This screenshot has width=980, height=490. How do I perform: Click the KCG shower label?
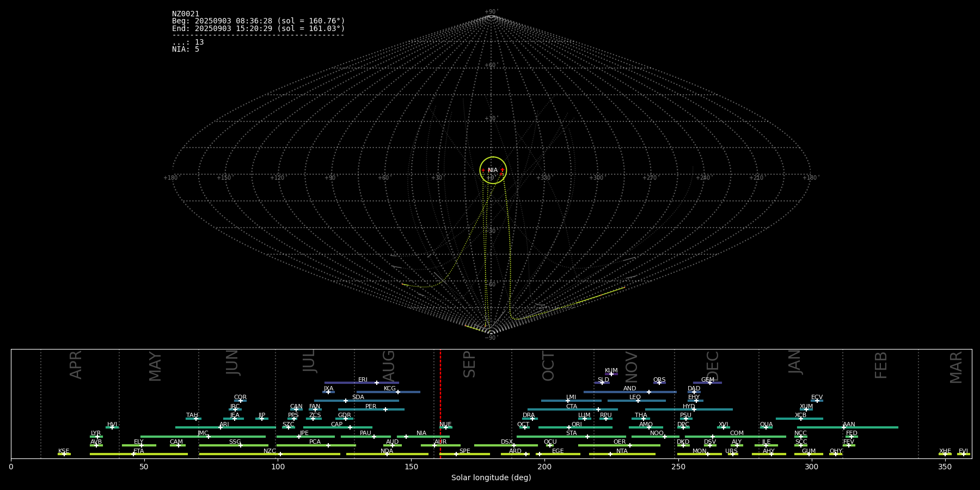click(390, 389)
